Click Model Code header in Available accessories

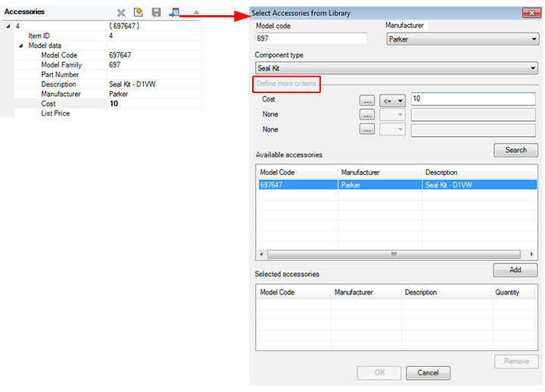coord(297,173)
